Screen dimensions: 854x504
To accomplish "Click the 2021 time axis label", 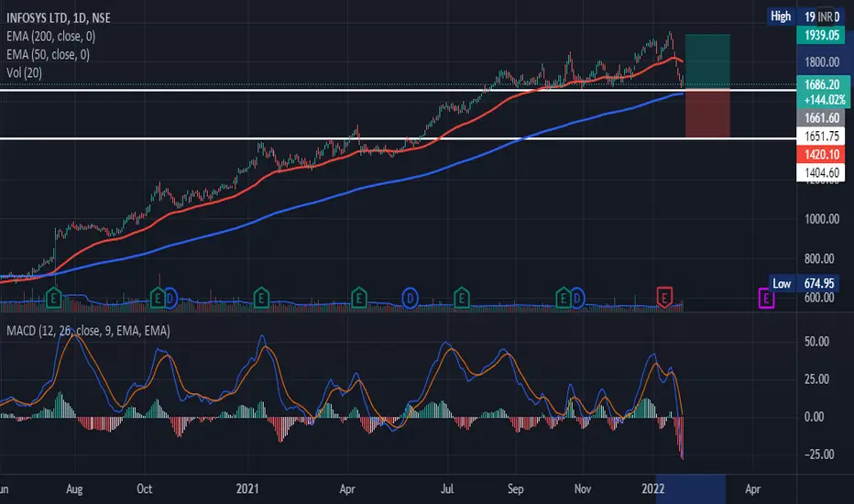I will [x=247, y=488].
